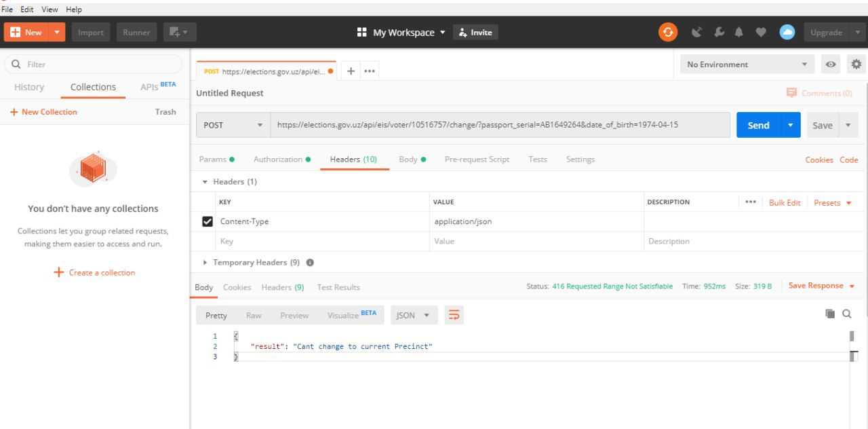Open the Upgrade dropdown arrow
The width and height of the screenshot is (868, 429).
[857, 32]
